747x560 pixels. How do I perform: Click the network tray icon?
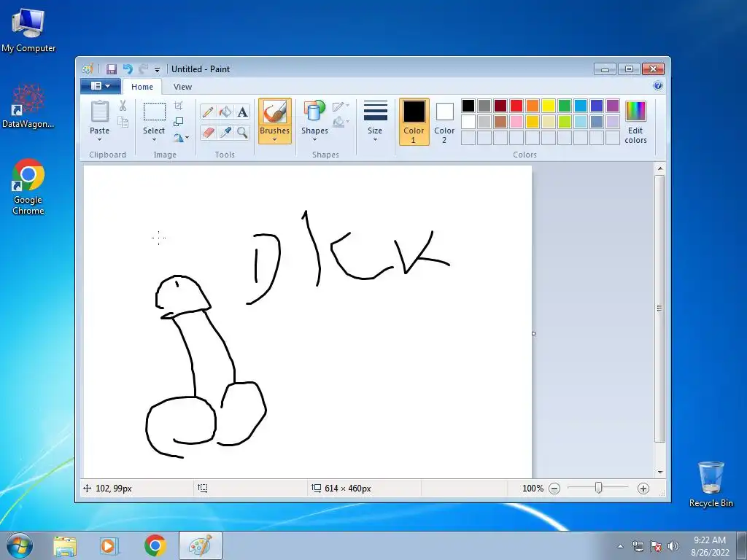(x=638, y=546)
